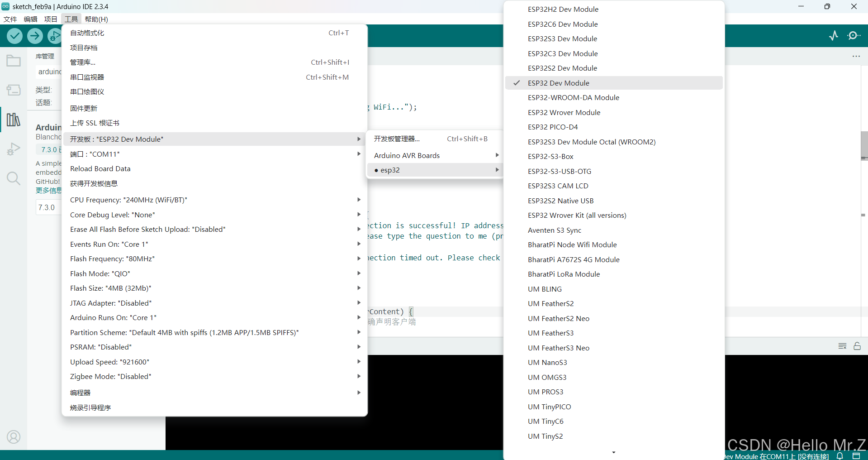Open the Boards Manager sidebar icon

click(14, 90)
